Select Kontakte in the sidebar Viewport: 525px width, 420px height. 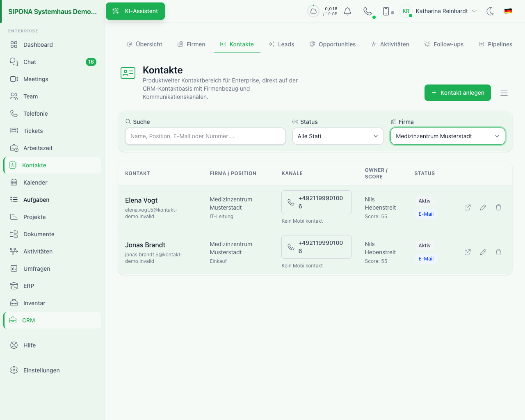(52, 165)
